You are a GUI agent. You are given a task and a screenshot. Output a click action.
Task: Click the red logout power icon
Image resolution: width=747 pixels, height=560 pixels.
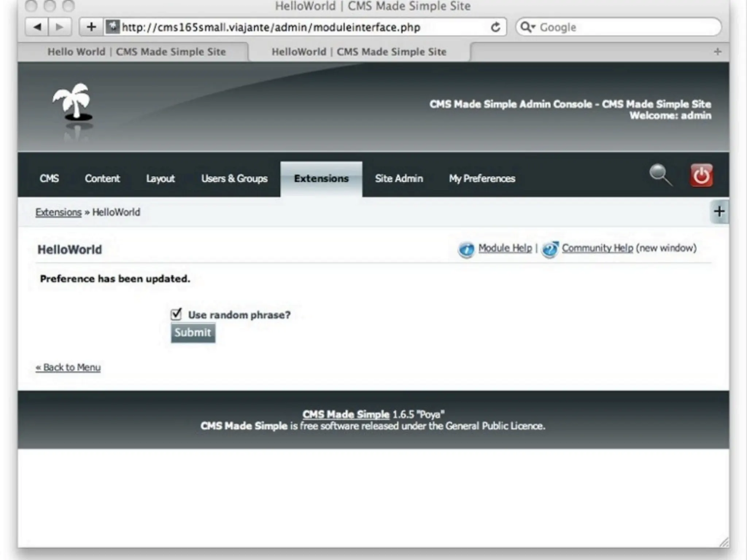click(701, 175)
